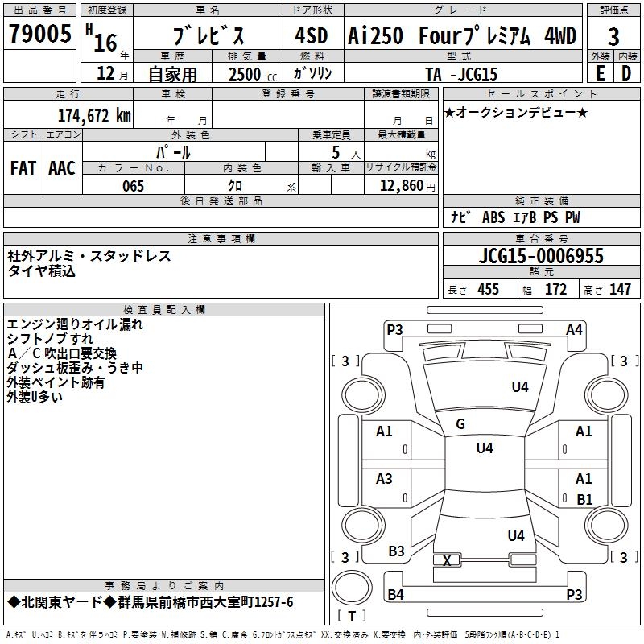Click the 後日発送部品 header

[x=221, y=200]
